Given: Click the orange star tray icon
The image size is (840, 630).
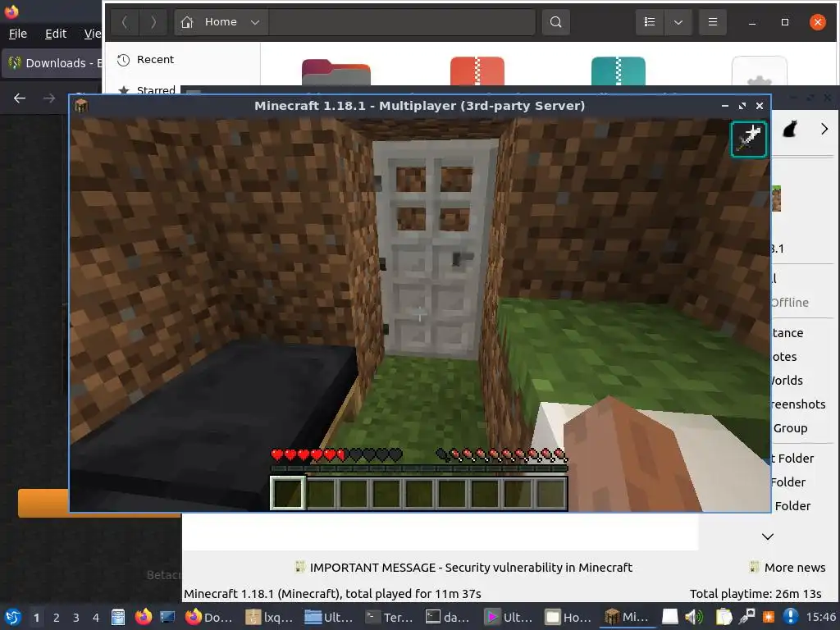Looking at the screenshot, I should [x=769, y=617].
